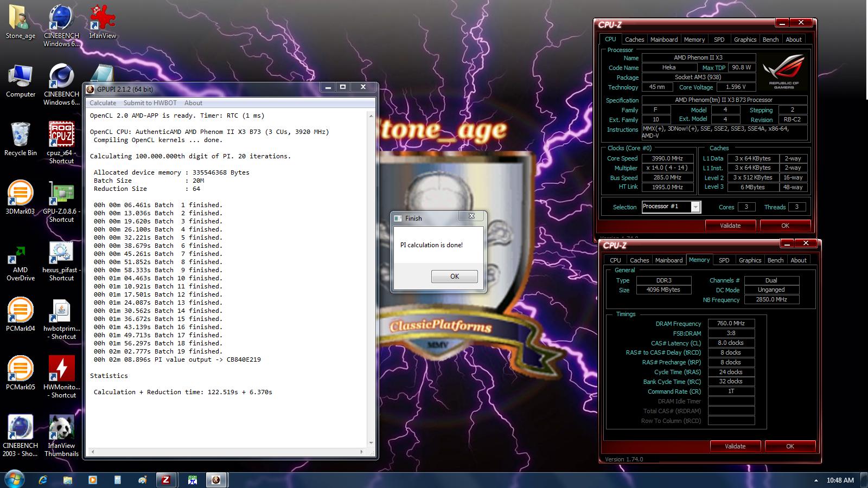Open About tab in upper CPU-Z
The width and height of the screenshot is (868, 488).
(x=794, y=40)
